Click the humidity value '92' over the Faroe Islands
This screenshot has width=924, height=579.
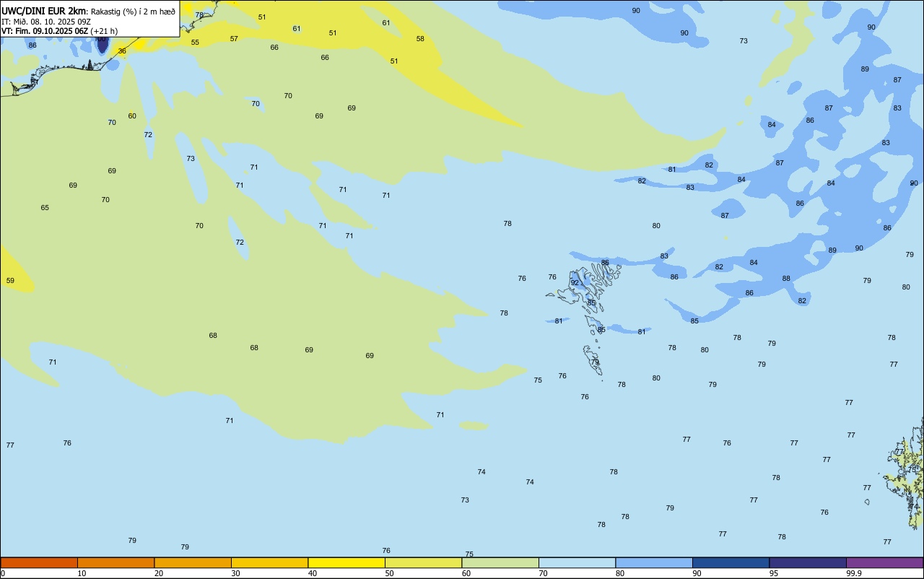pos(575,283)
